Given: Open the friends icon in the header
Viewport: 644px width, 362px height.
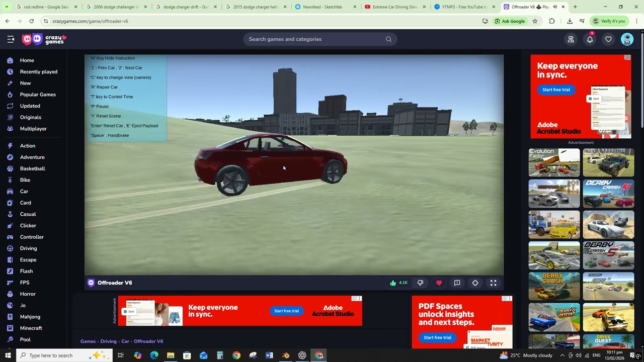Looking at the screenshot, I should pos(571,39).
